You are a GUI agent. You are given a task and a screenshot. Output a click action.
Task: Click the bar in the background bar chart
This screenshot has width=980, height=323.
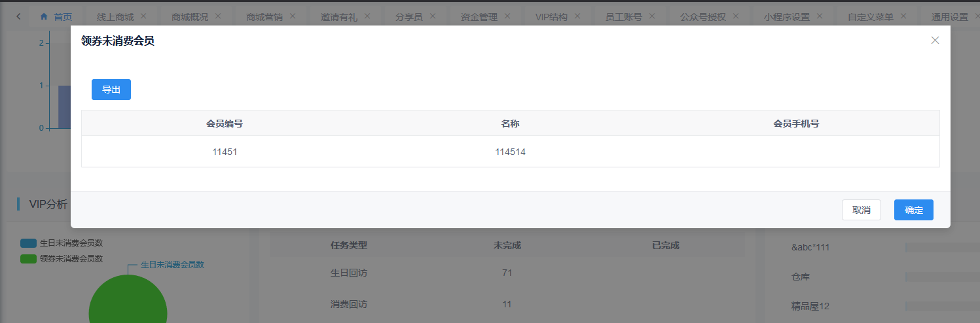[65, 107]
